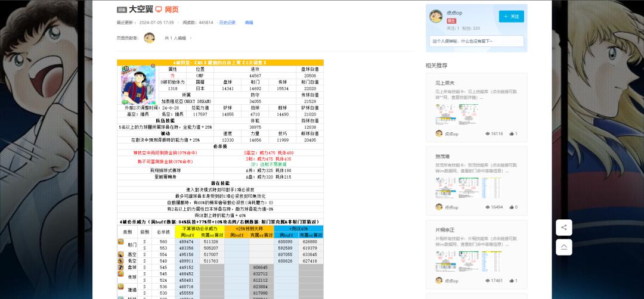Screen dimensions: 644x299
Task: Open first thumbnail in 见上辰夫 card
Action: click(x=445, y=114)
